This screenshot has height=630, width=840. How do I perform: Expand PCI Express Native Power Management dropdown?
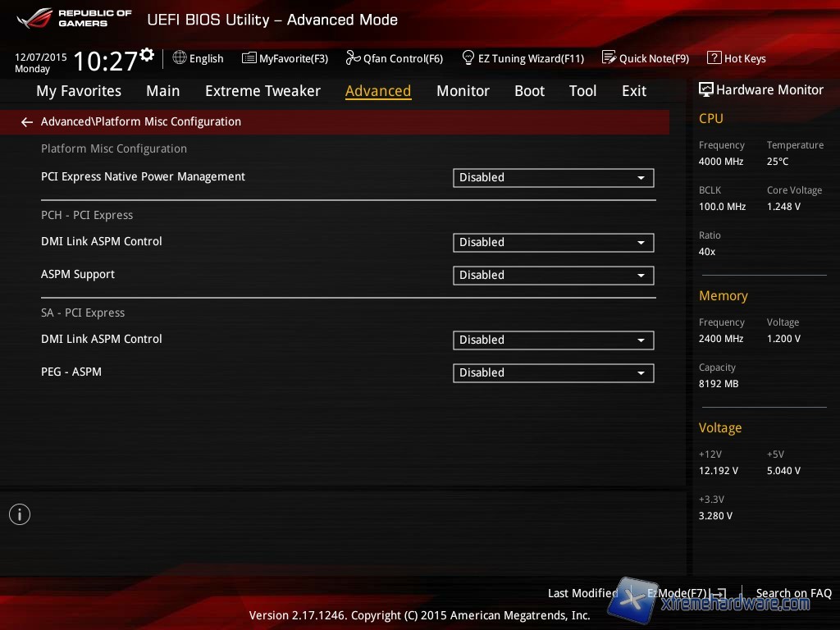(x=553, y=177)
